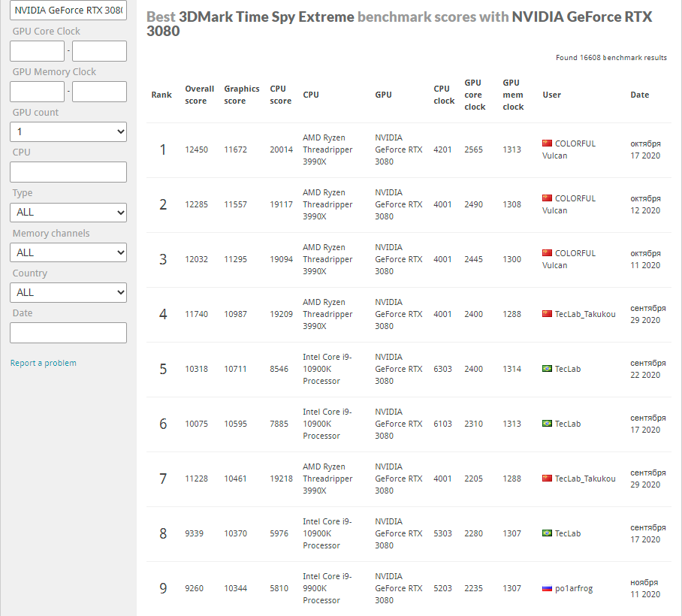This screenshot has width=682, height=616.
Task: Click overall score 9339
Action: click(x=194, y=533)
